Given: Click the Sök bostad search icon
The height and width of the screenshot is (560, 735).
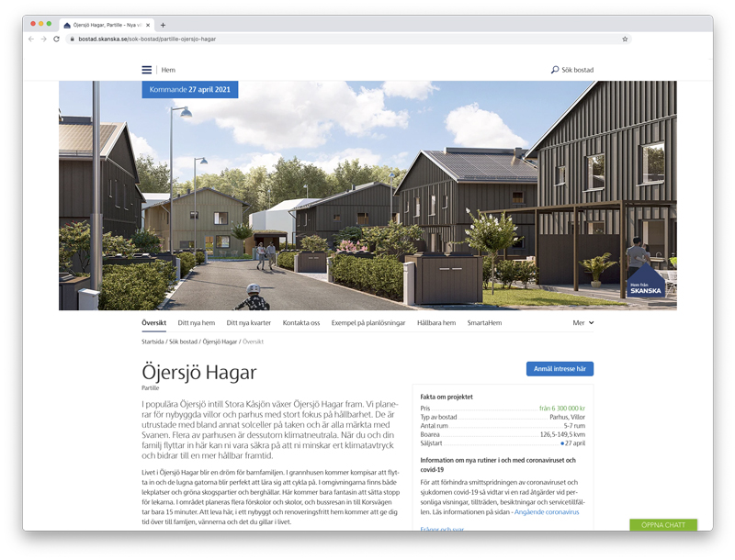Looking at the screenshot, I should coord(555,70).
